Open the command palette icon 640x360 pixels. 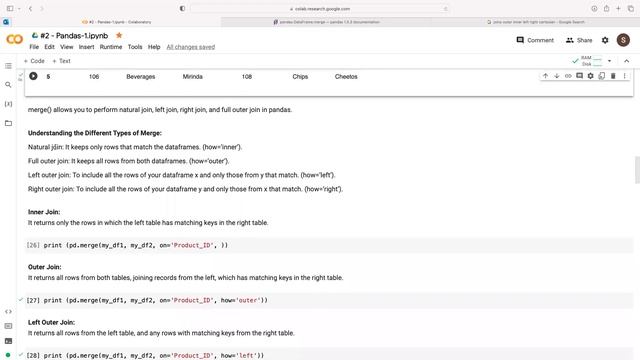coord(8,326)
